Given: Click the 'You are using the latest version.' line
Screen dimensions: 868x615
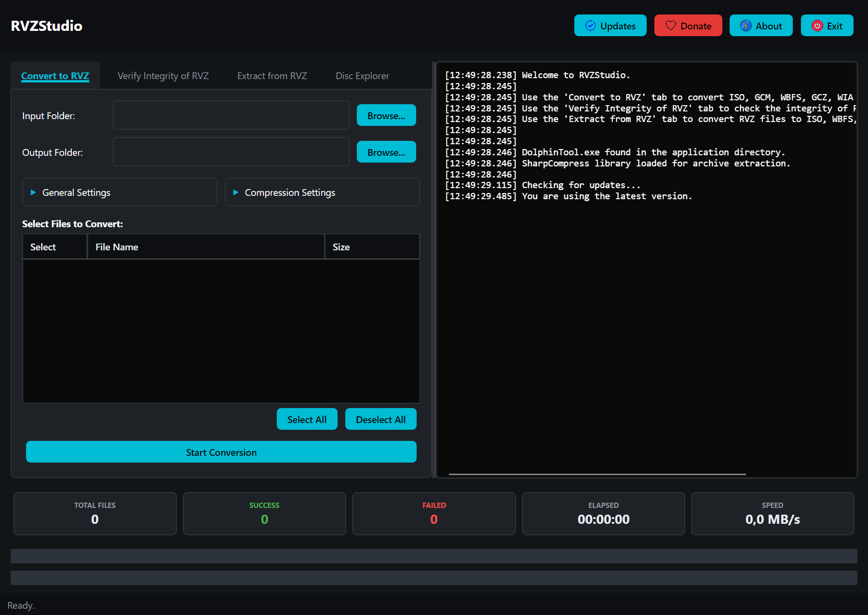Looking at the screenshot, I should coord(568,196).
